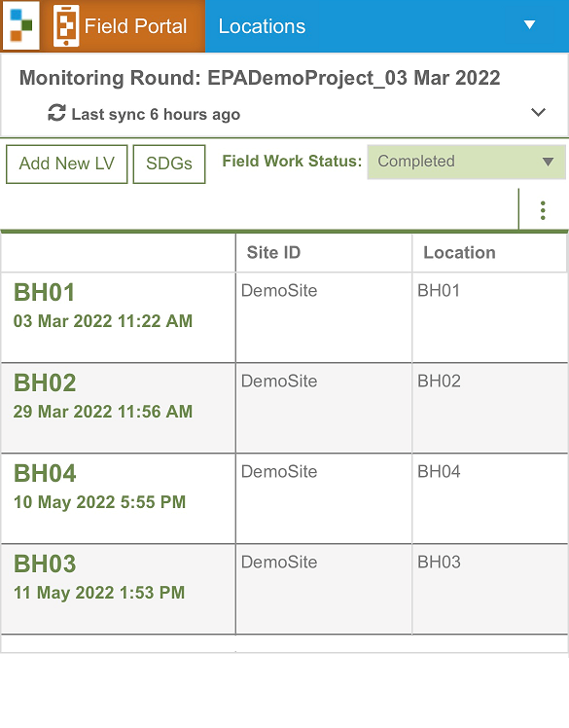The height and width of the screenshot is (728, 569).
Task: Click the Site ID column header
Action: (274, 253)
